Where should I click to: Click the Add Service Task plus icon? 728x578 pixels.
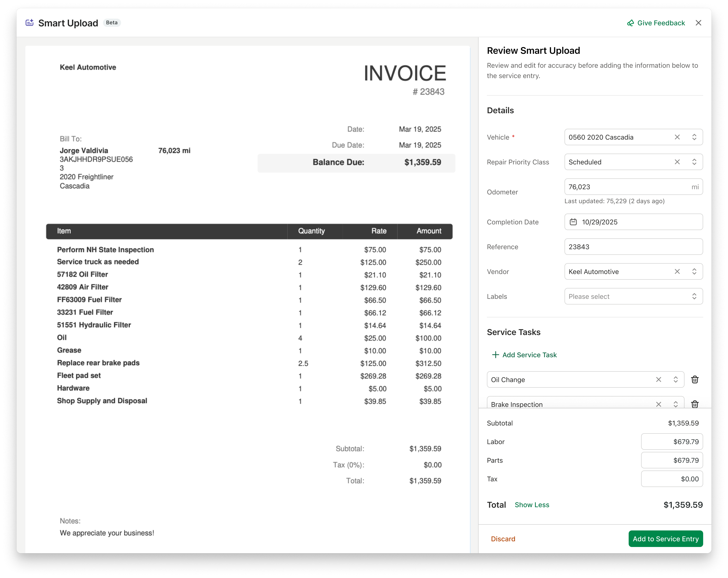coord(495,355)
